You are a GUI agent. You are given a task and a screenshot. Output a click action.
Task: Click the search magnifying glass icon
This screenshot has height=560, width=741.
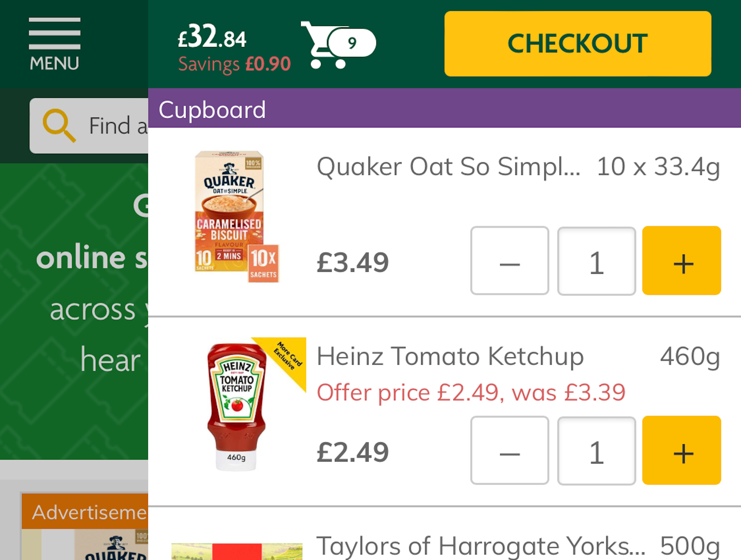click(59, 125)
